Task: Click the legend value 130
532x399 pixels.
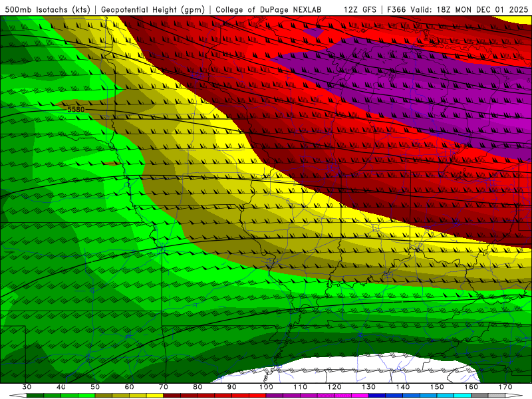Action: click(x=368, y=387)
